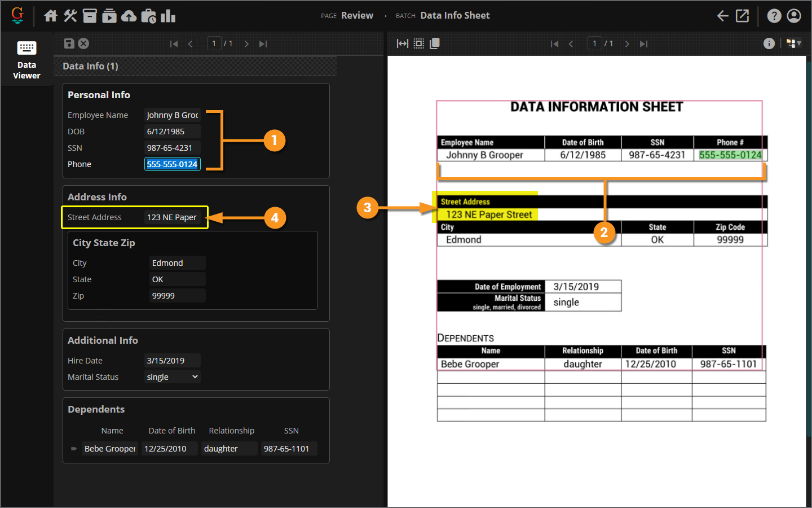
Task: Click the Grooper logo icon
Action: click(17, 15)
